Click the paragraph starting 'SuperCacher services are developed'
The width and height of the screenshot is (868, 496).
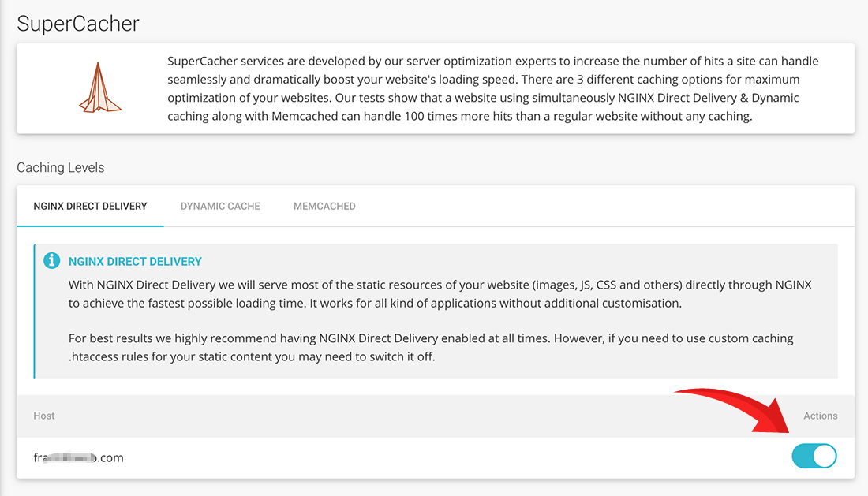tap(493, 88)
